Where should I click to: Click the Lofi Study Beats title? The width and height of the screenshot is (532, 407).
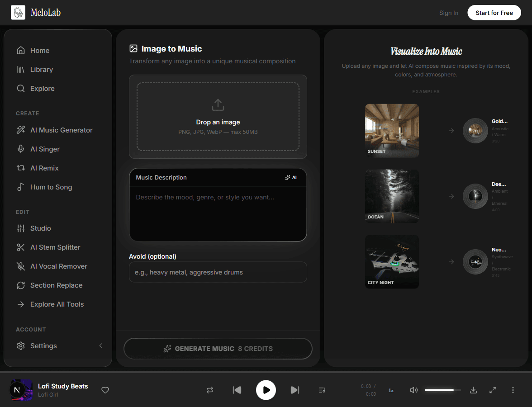pyautogui.click(x=63, y=386)
